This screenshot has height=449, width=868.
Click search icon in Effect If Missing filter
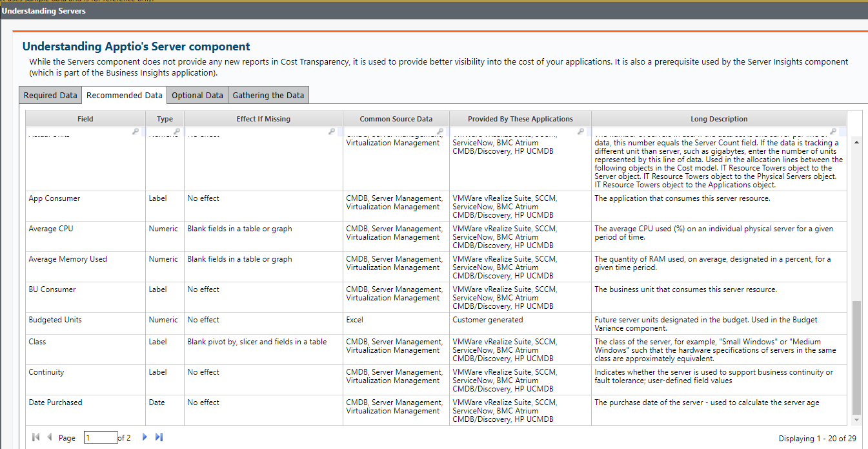coord(332,131)
